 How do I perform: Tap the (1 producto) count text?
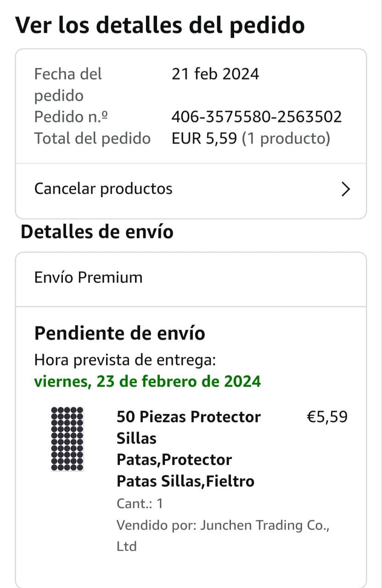[286, 138]
